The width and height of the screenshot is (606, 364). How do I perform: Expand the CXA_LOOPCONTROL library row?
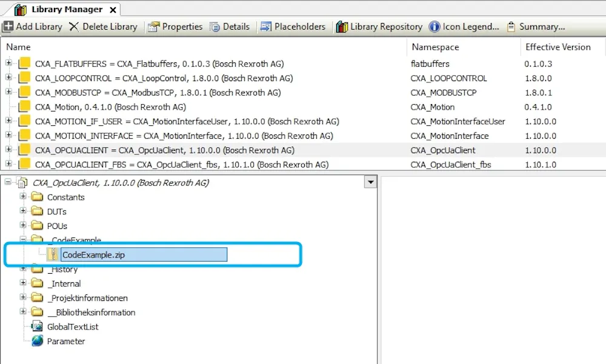point(8,78)
